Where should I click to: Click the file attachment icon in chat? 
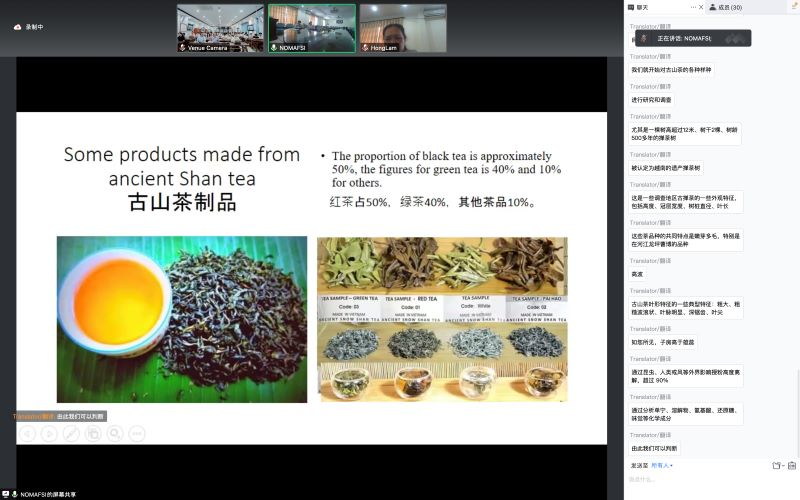[x=776, y=465]
